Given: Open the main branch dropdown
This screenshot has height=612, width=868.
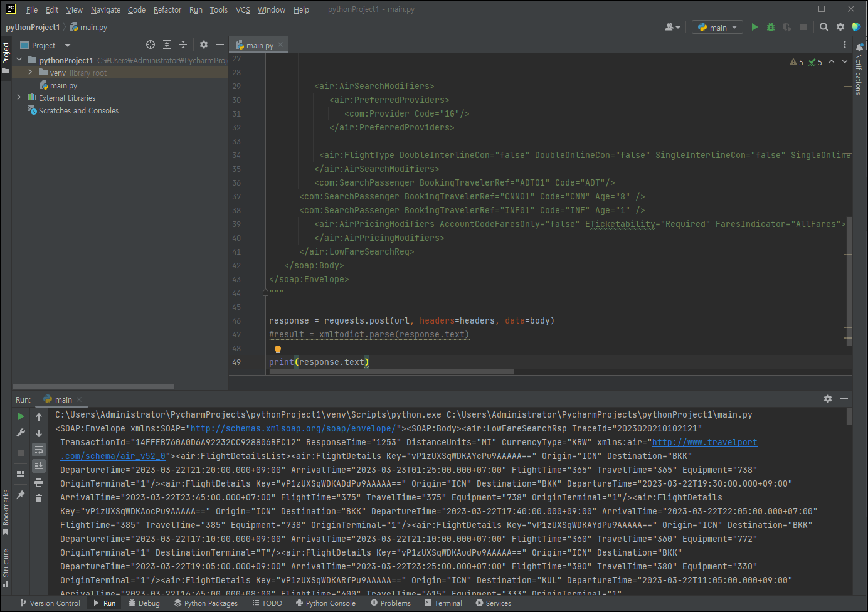Looking at the screenshot, I should [x=717, y=27].
